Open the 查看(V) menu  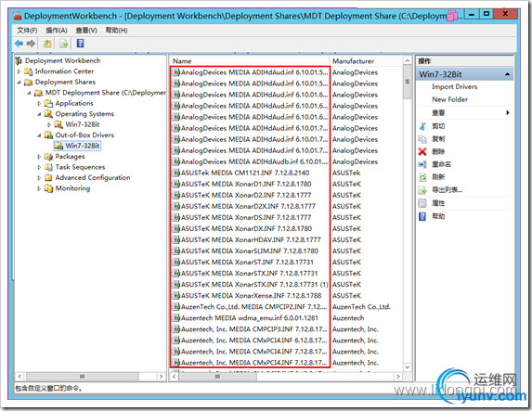pos(86,31)
